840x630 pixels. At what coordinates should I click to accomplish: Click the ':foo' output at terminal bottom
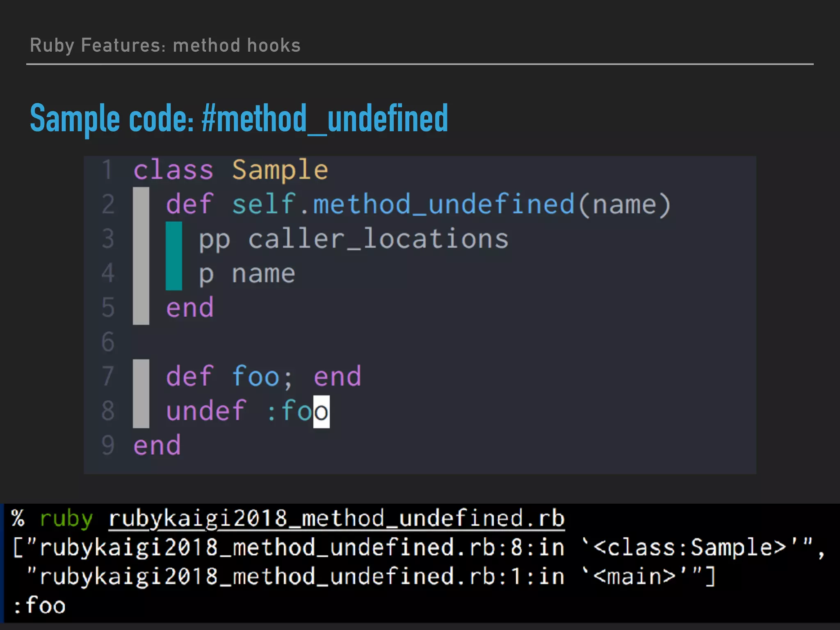tap(39, 606)
